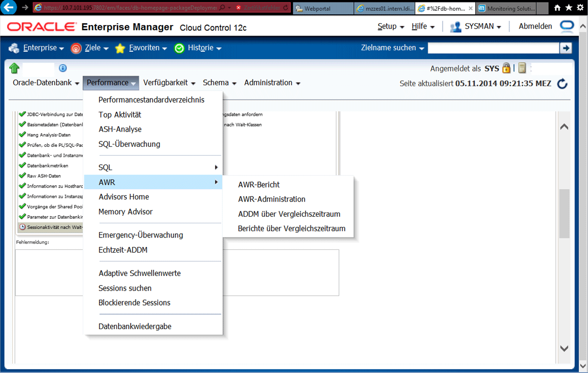Viewport: 588px width, 373px height.
Task: Open ADDM über Vergleichszeitraum
Action: click(289, 214)
